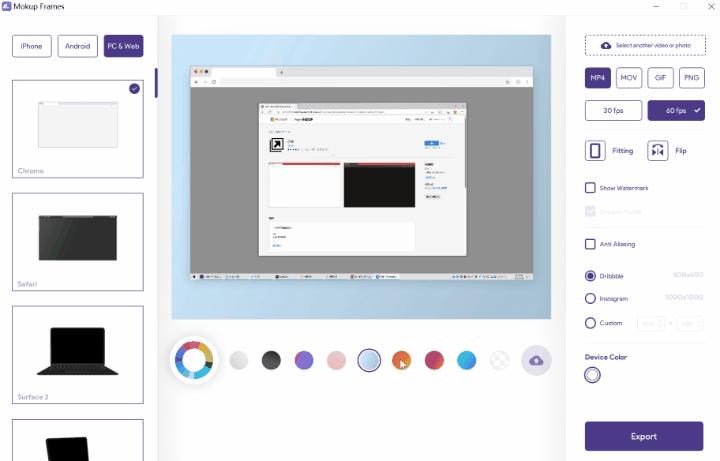Switch to the iPhone tab
This screenshot has height=461, width=720.
tap(32, 46)
